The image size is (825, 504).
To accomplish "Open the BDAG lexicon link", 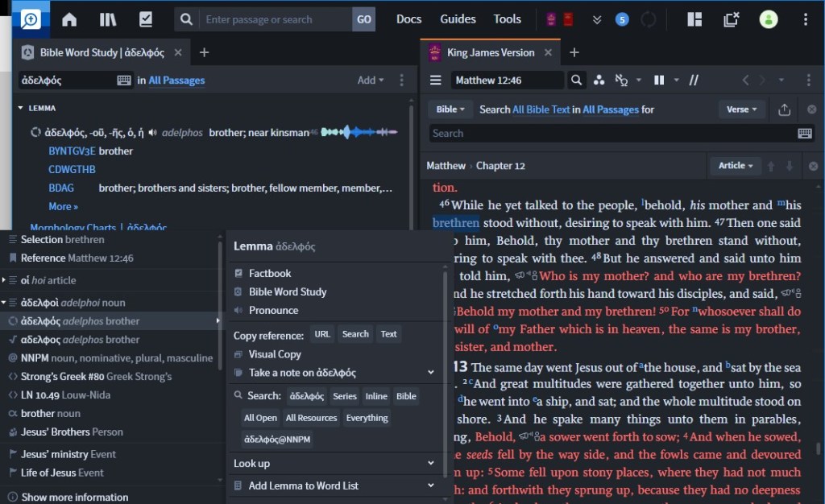I will point(61,188).
